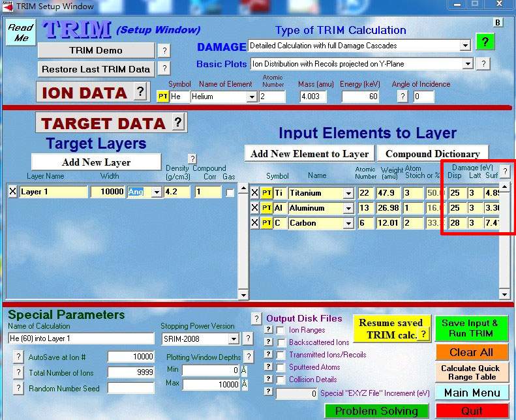This screenshot has height=420, width=516.
Task: Click the ion Energy (keV) field
Action: click(360, 97)
